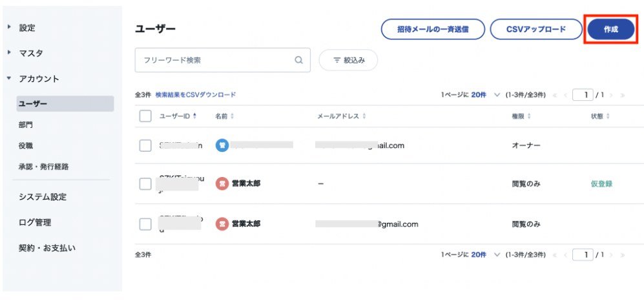
Task: Go to next page using top pagination
Action: coord(611,95)
